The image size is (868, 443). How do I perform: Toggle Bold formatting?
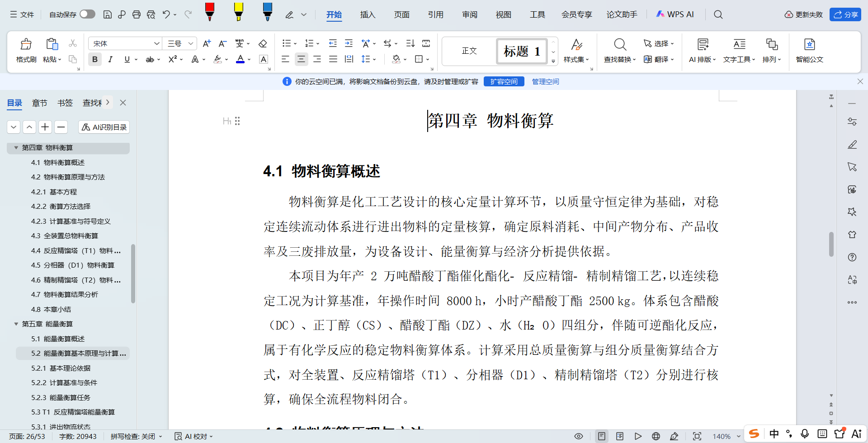[95, 59]
